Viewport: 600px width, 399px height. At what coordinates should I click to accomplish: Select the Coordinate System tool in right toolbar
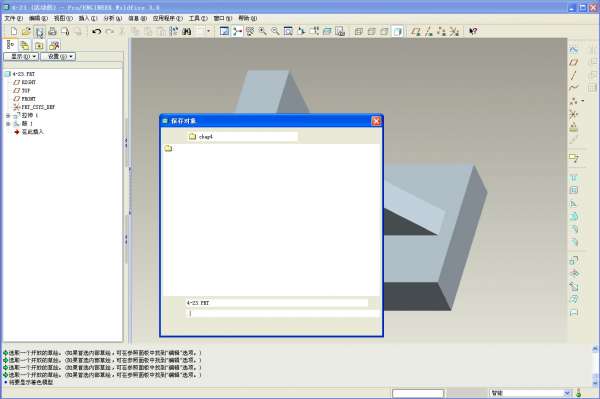coord(573,114)
